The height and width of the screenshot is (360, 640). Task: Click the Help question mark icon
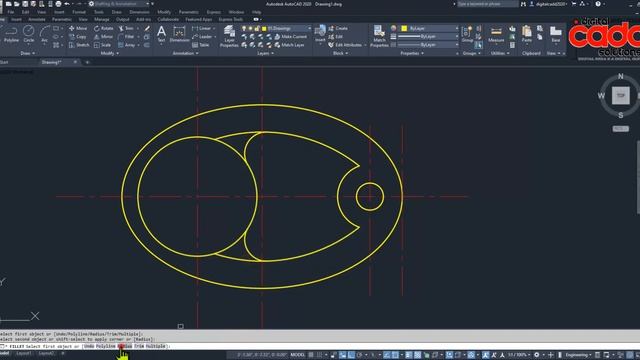pyautogui.click(x=598, y=4)
